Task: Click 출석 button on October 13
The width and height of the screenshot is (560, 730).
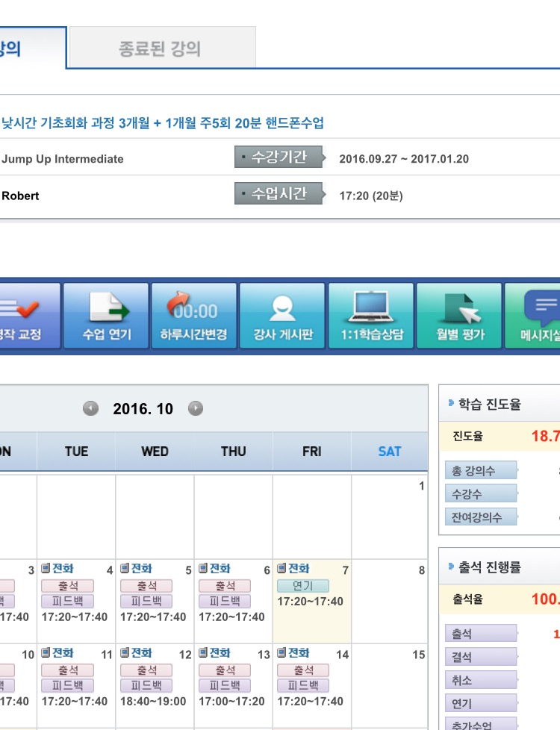Action: (x=225, y=670)
